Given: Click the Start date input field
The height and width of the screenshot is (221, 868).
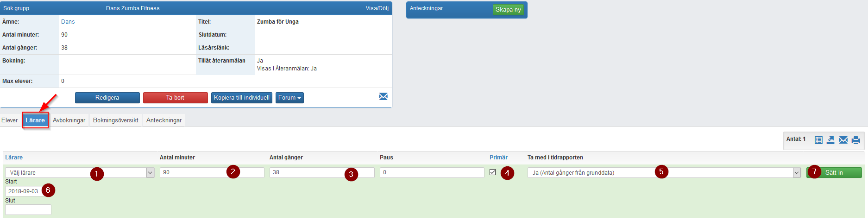Looking at the screenshot, I should pos(23,191).
